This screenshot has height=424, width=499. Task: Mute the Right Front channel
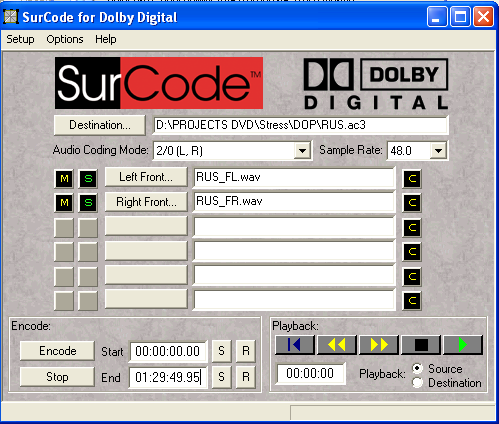[64, 203]
